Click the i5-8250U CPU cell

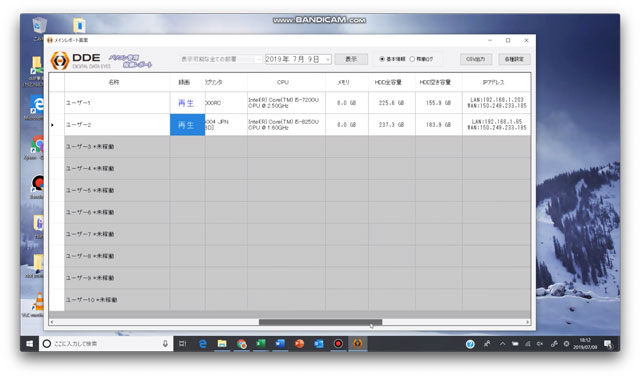click(x=286, y=125)
